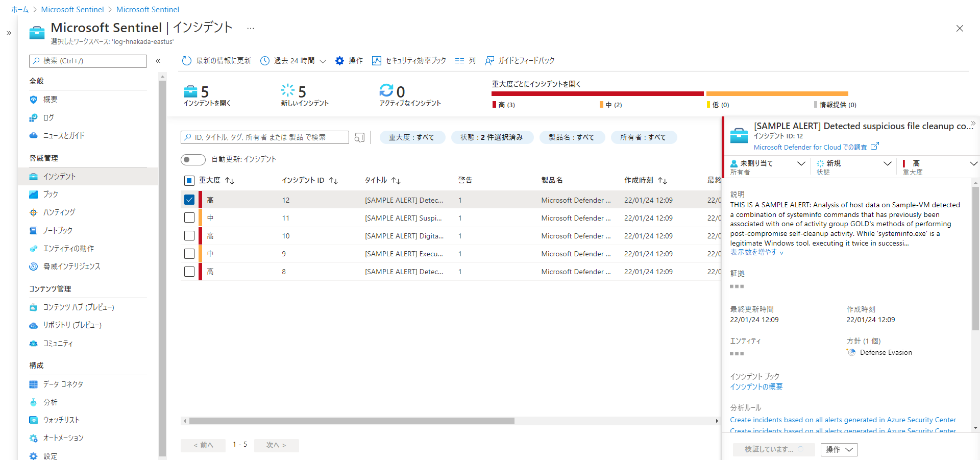Click the refresh icon beside 最新の情報に更新
The width and height of the screenshot is (980, 460).
187,61
